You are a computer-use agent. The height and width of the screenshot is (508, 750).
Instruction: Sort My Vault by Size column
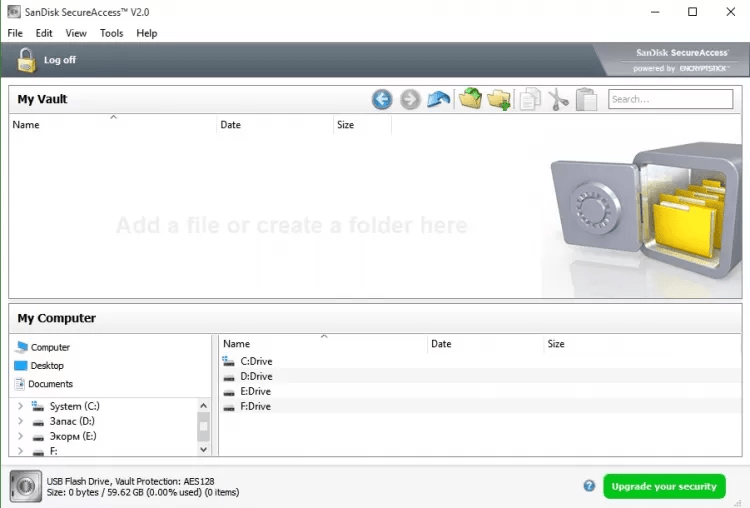(362, 125)
